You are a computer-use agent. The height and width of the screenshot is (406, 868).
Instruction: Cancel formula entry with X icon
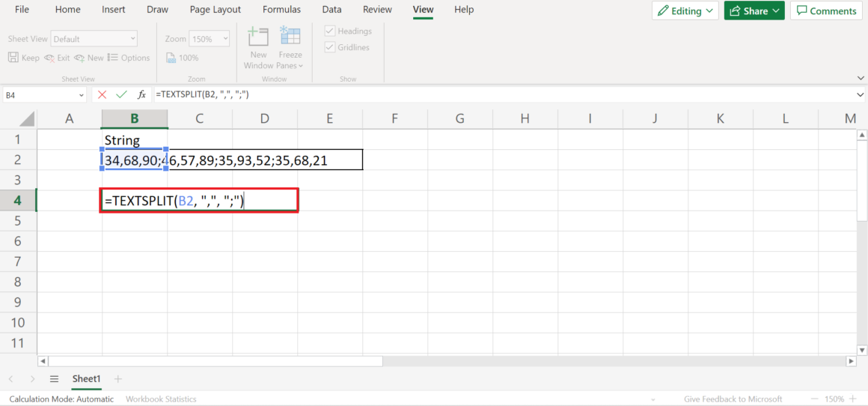[x=102, y=95]
